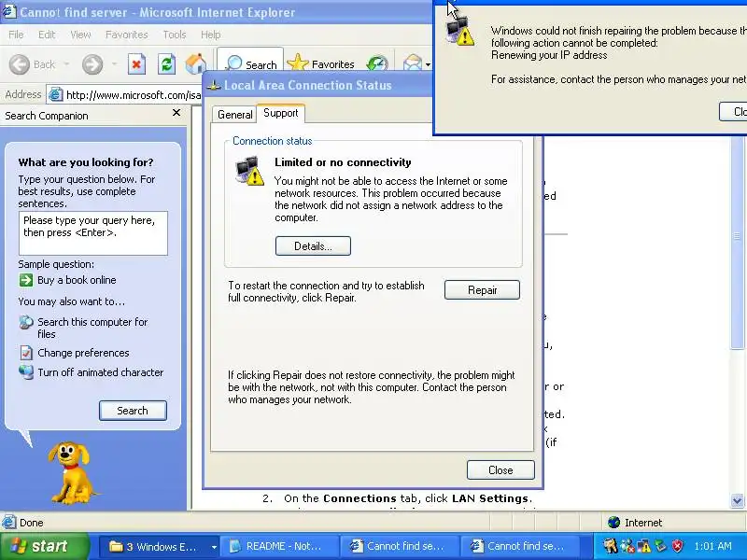Click the Repair button
Image resolution: width=747 pixels, height=560 pixels.
482,290
